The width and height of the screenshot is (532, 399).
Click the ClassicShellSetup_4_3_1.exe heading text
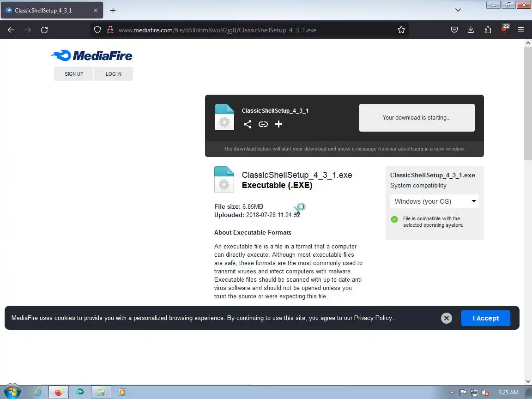tap(297, 175)
